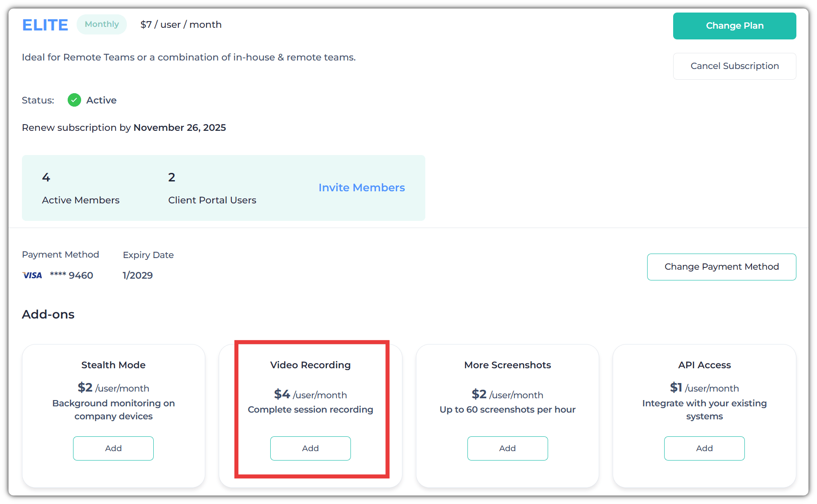Click the ELITE plan title
This screenshot has height=504, width=817.
45,25
